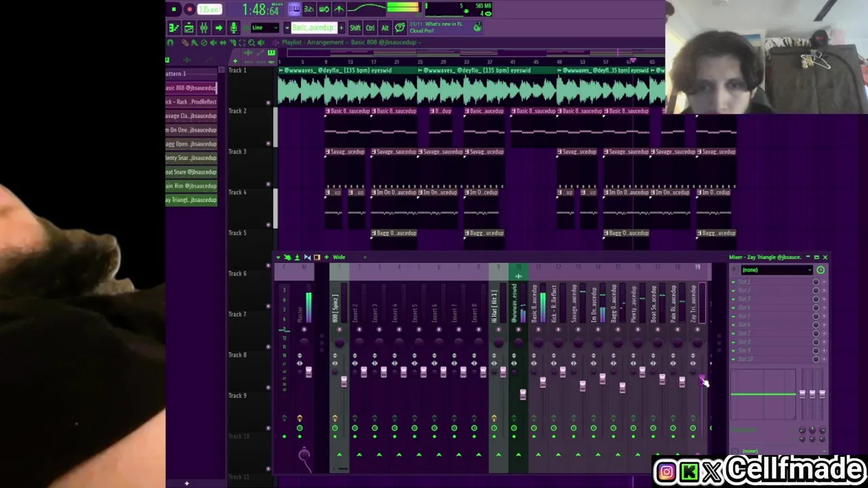Click the first audio clip on Track 1
This screenshot has height=488, width=868.
coord(348,87)
